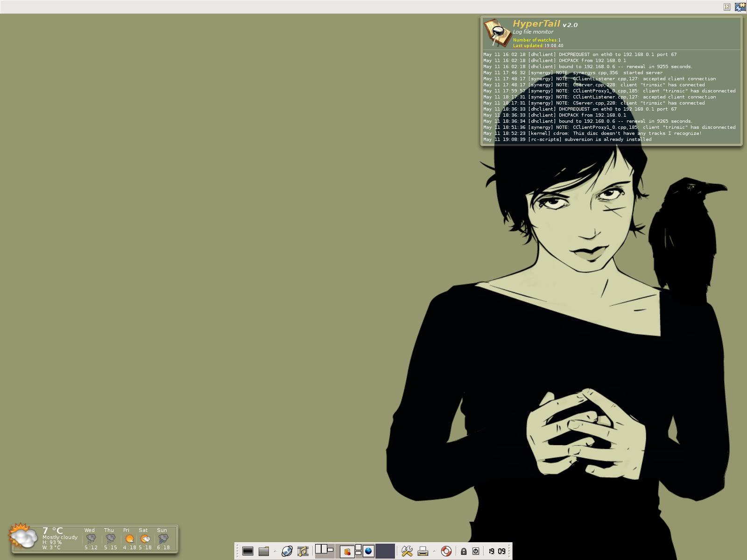
Task: Click the 'Thu' day label
Action: coord(109,530)
